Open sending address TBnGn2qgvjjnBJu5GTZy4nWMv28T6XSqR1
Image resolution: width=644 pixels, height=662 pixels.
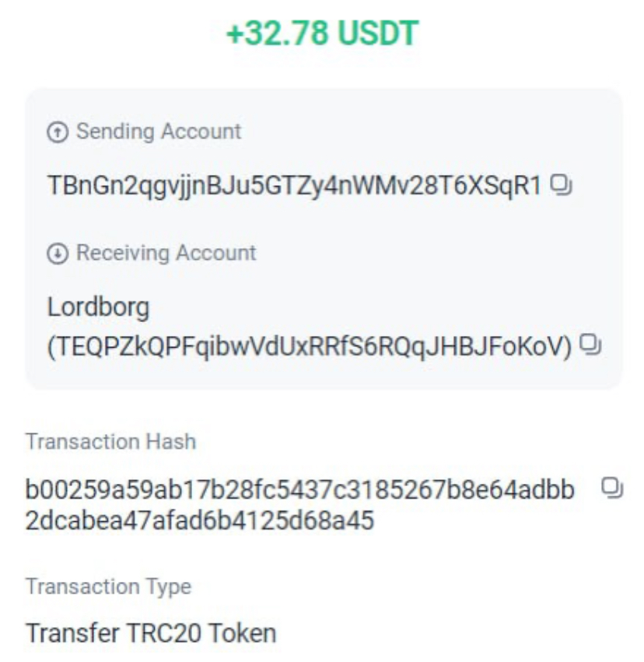pyautogui.click(x=294, y=186)
